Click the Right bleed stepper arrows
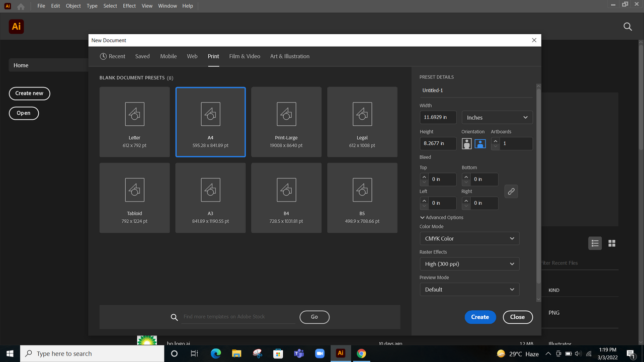The image size is (644, 362). pos(466,203)
